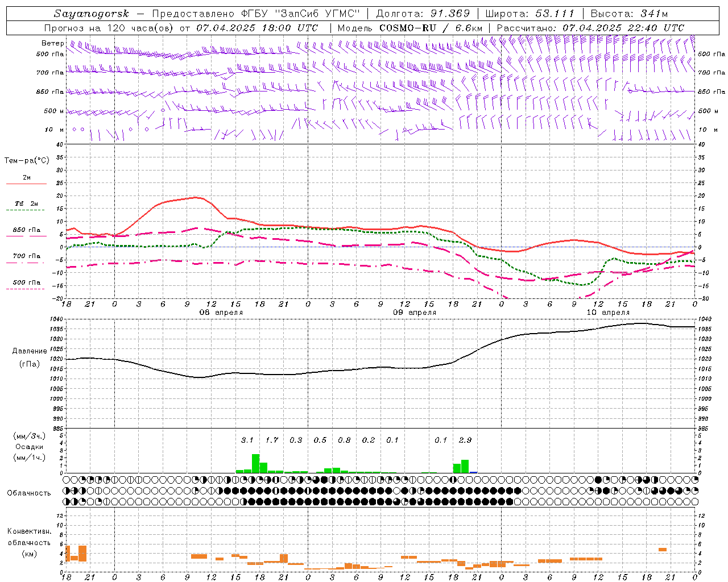
Task: Click the 'Долгота: 91.369' longitude value
Action: tap(423, 14)
